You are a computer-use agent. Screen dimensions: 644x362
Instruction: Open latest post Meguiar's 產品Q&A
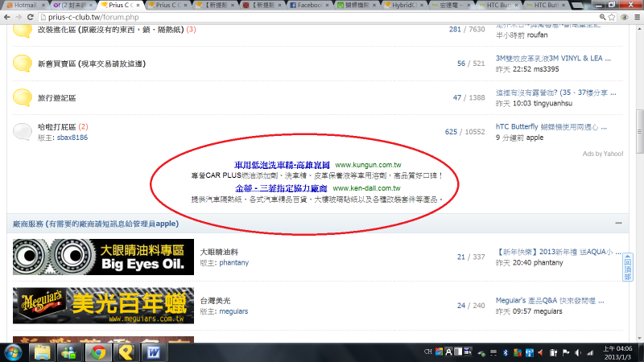click(550, 300)
